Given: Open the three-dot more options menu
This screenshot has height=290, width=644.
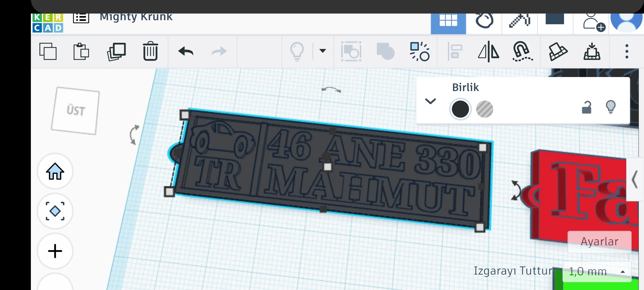Looking at the screenshot, I should [x=627, y=52].
